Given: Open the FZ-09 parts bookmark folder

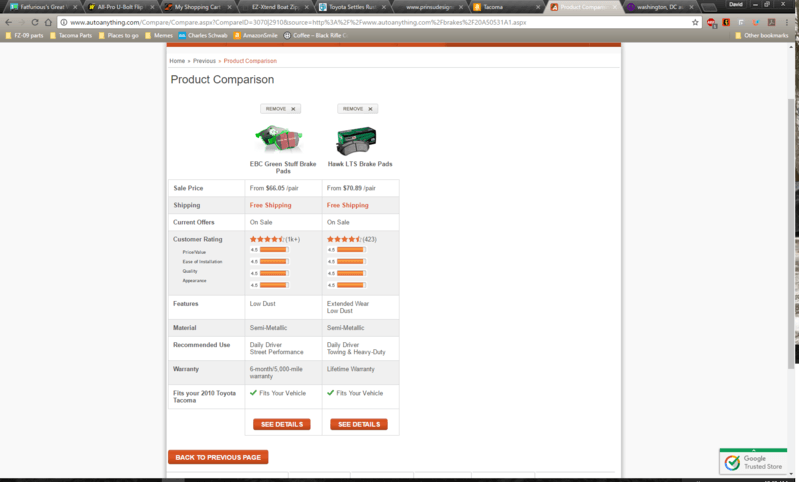Looking at the screenshot, I should [x=24, y=36].
